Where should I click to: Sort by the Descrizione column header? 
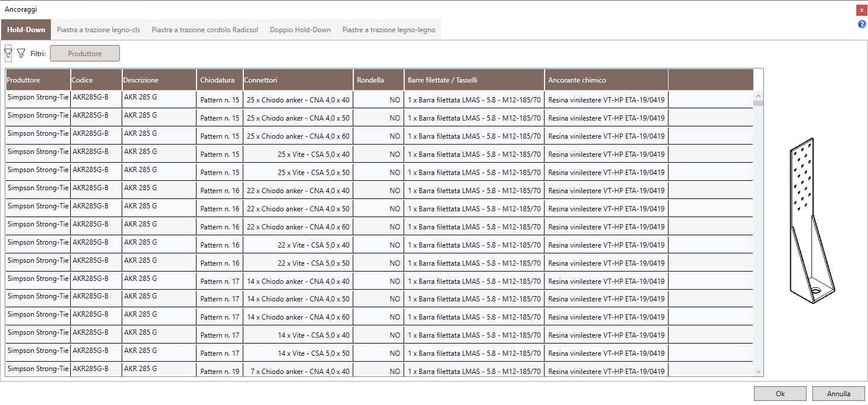point(159,80)
